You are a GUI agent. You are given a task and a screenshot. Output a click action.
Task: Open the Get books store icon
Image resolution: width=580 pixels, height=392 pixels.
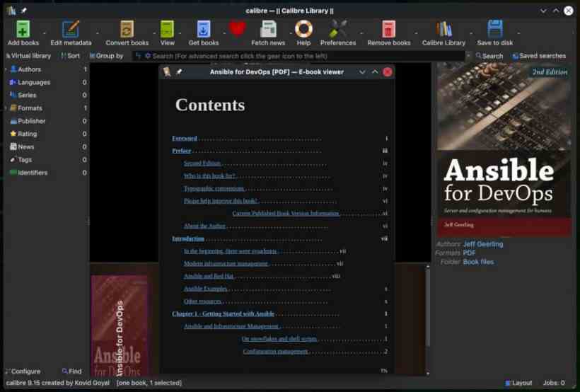coord(204,29)
